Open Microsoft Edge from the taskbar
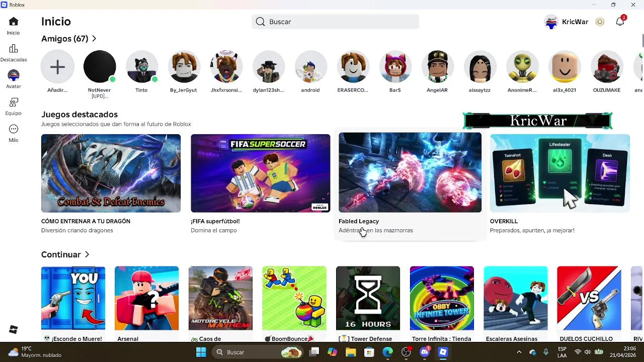Viewport: 644px width, 362px height. (x=387, y=352)
